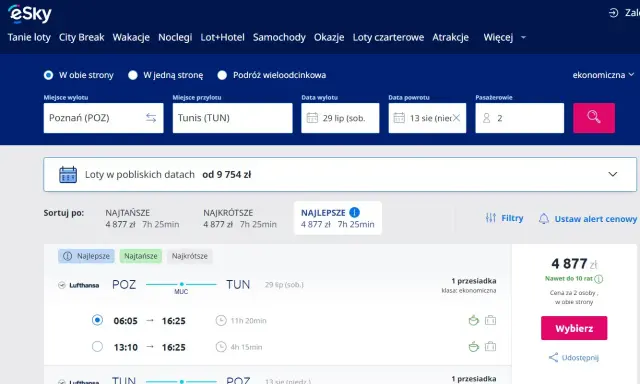Image resolution: width=640 pixels, height=384 pixels.
Task: Open Loty czarterowe menu item
Action: 388,38
